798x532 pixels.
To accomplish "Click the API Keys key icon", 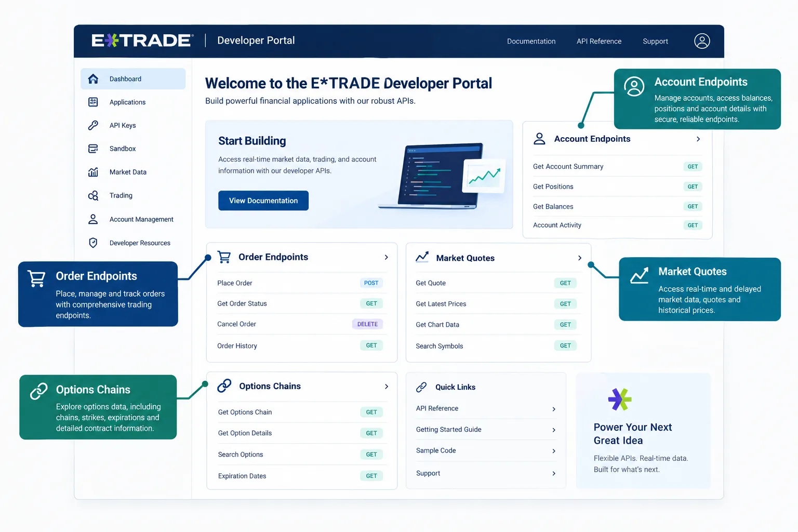I will 93,125.
